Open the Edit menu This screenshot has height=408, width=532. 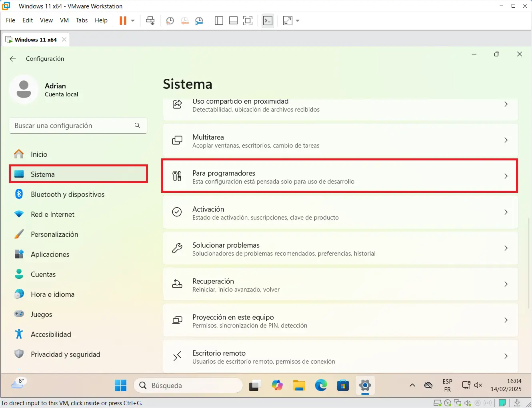[28, 20]
